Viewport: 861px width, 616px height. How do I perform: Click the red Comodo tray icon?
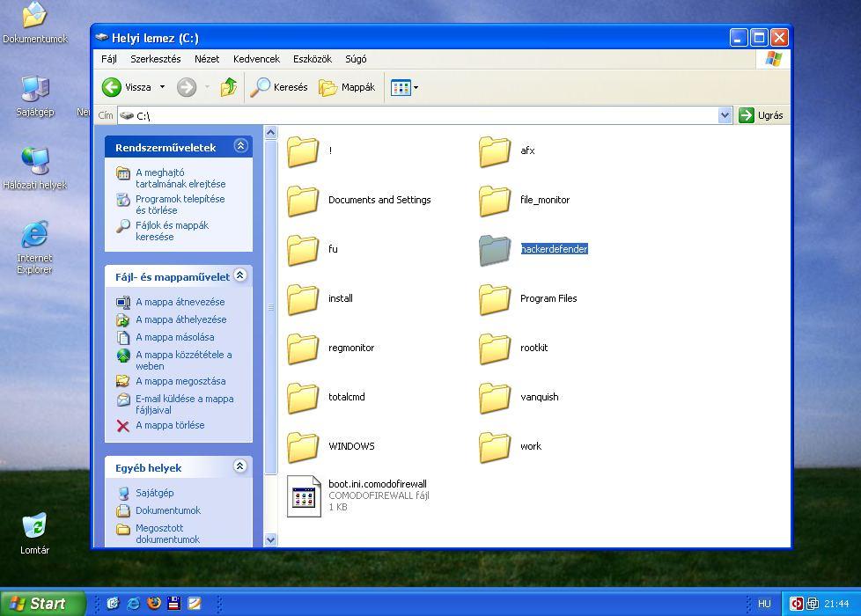tap(796, 604)
